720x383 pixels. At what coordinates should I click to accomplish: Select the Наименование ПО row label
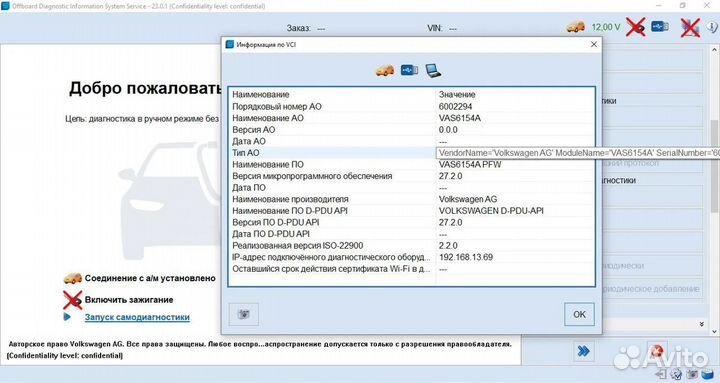click(268, 164)
